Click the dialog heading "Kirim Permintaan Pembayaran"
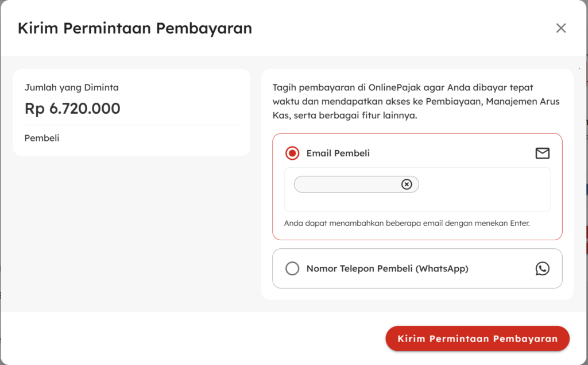Viewport: 588px width, 365px height. point(135,28)
